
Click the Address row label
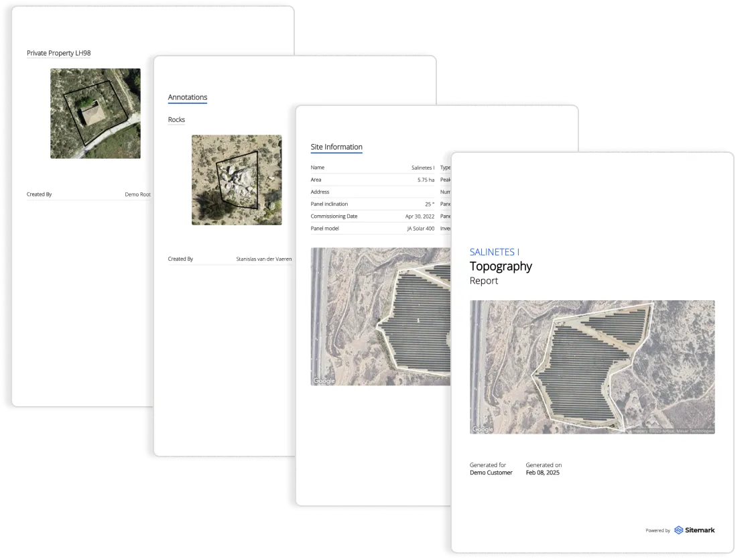pyautogui.click(x=320, y=192)
